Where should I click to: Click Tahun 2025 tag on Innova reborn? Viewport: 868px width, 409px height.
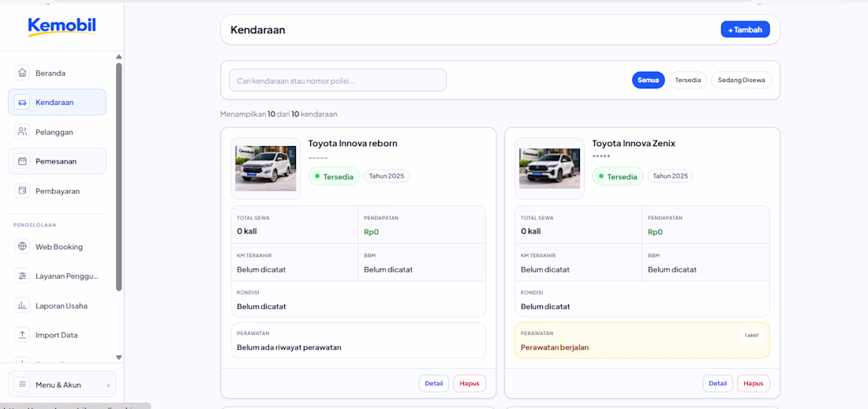pos(387,176)
